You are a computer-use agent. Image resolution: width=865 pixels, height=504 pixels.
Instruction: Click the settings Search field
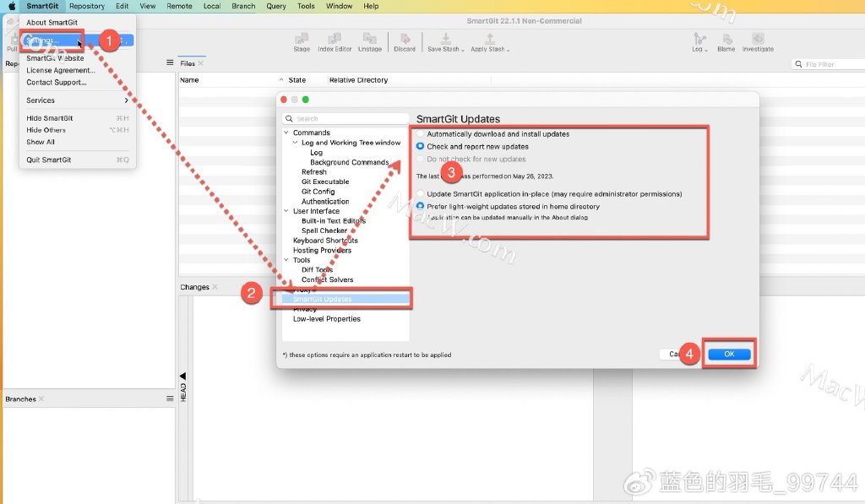(345, 118)
